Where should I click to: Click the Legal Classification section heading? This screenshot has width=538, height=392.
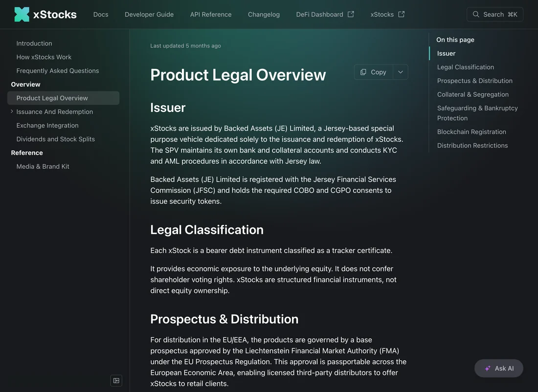click(207, 230)
